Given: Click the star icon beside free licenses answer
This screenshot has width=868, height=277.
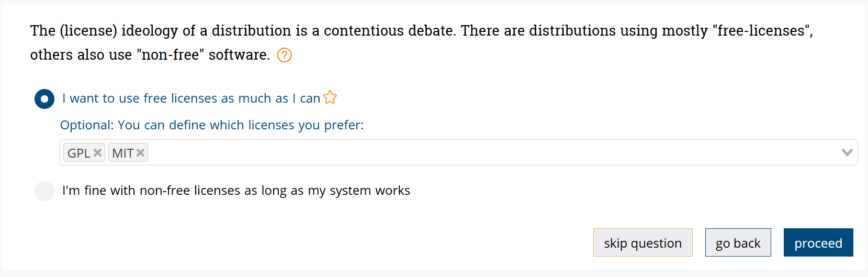Looking at the screenshot, I should (330, 97).
